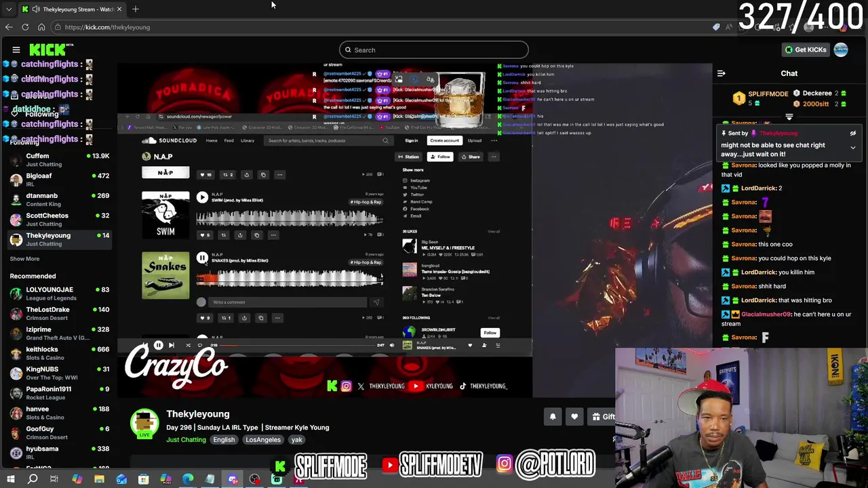Open Windows Start menu
Image resolution: width=868 pixels, height=488 pixels.
[x=11, y=479]
